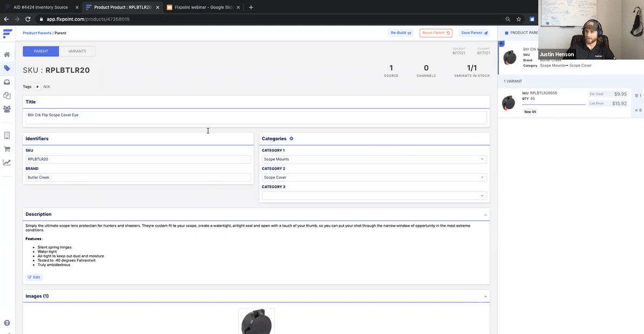Image resolution: width=644 pixels, height=334 pixels.
Task: Click the Title input field
Action: 256,118
